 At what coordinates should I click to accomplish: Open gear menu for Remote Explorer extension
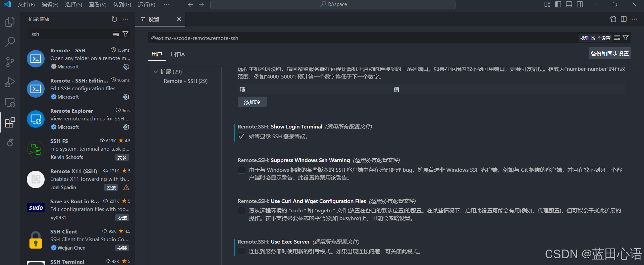(126, 127)
